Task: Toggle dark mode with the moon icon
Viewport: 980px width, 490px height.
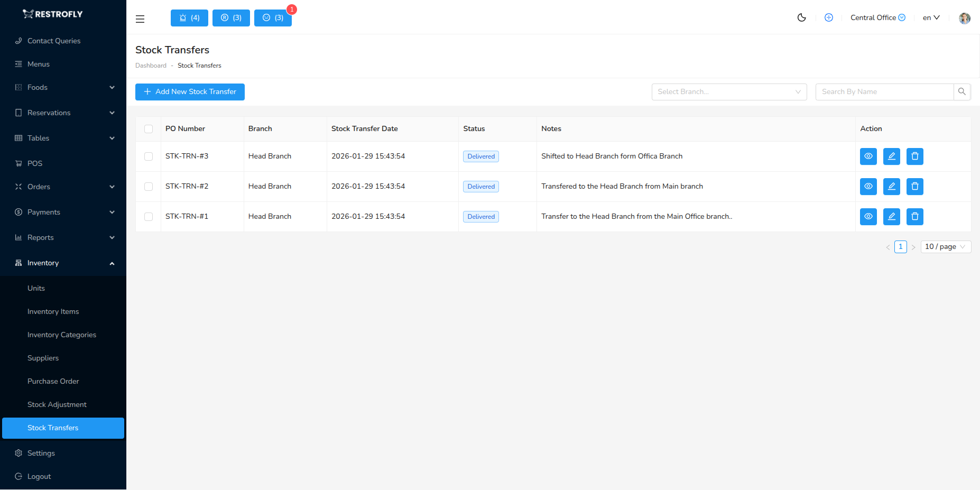Action: [802, 17]
